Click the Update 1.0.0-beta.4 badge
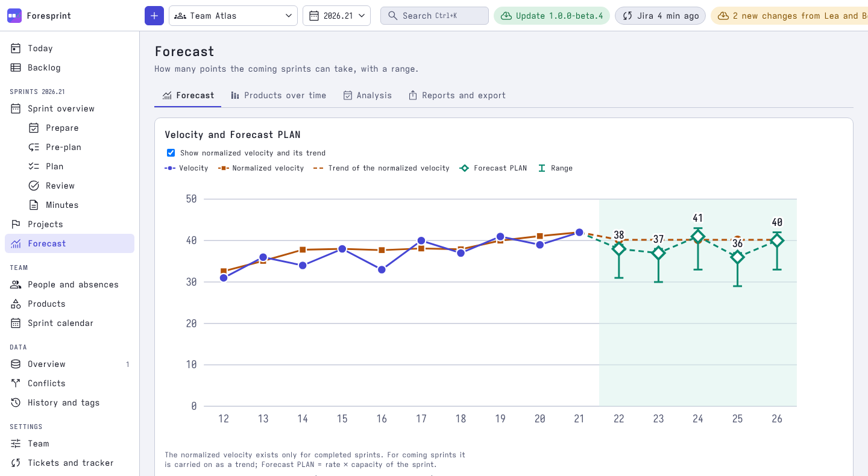The image size is (868, 476). (552, 16)
